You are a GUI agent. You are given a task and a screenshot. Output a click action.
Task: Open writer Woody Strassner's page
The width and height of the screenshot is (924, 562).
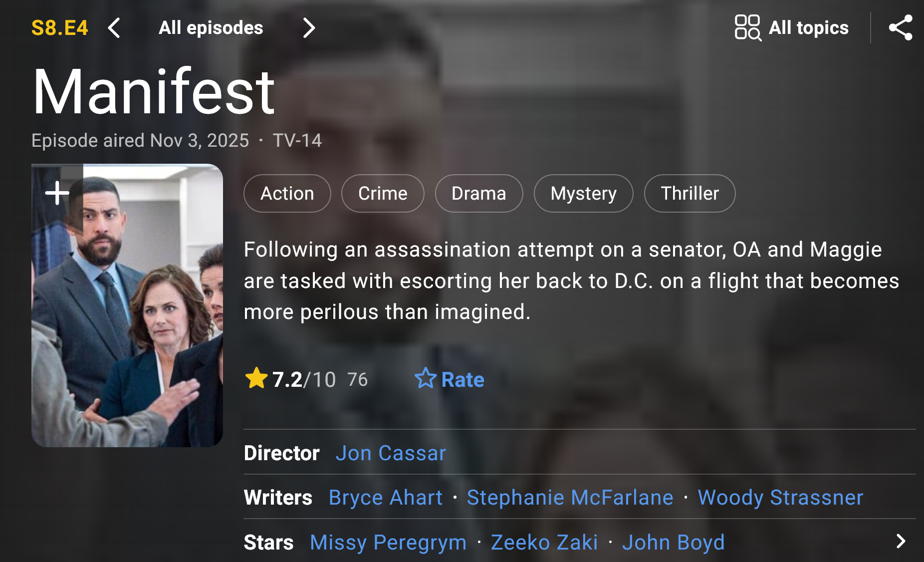point(780,498)
